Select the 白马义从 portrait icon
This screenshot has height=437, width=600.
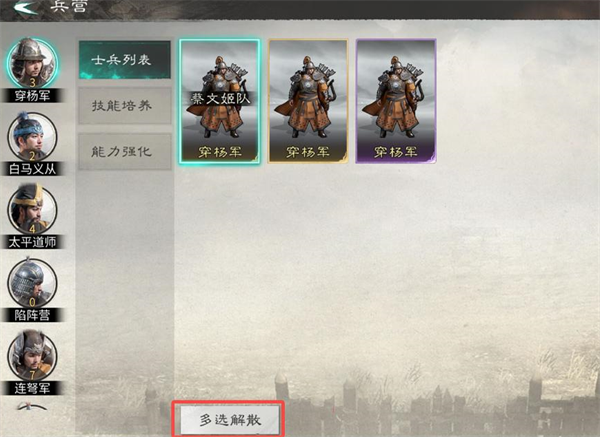point(32,137)
